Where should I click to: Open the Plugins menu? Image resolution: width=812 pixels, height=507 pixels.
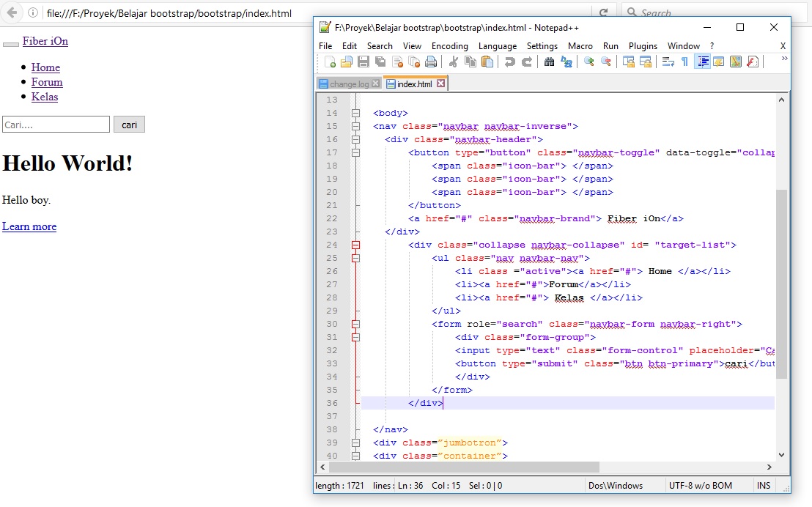point(643,45)
